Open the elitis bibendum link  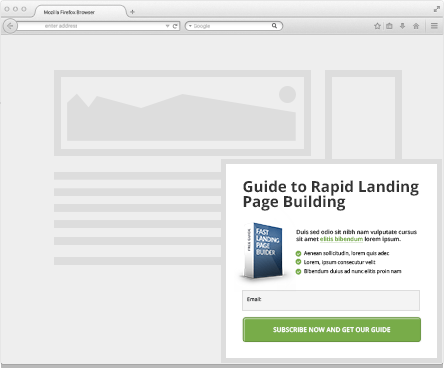coord(341,239)
